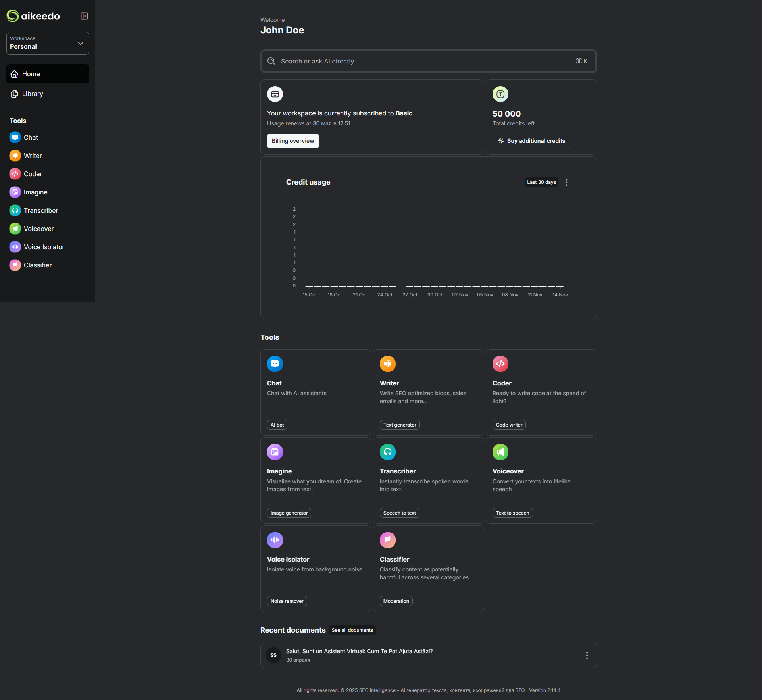This screenshot has width=762, height=700.
Task: Go to Library menu item
Action: click(x=33, y=94)
